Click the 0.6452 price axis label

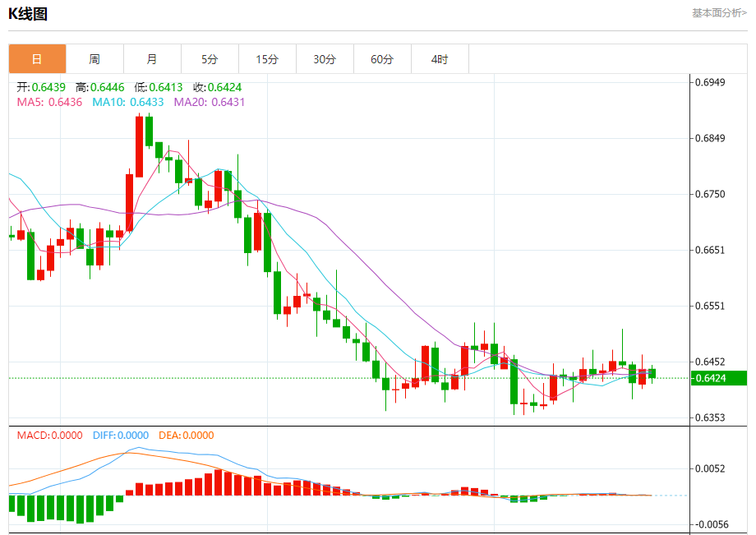710,362
